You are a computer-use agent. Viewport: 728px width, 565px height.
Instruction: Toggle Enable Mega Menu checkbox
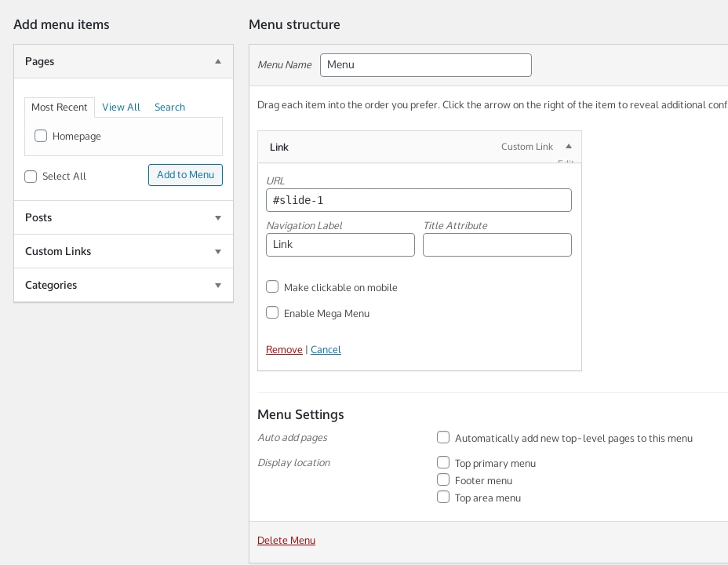(x=272, y=312)
